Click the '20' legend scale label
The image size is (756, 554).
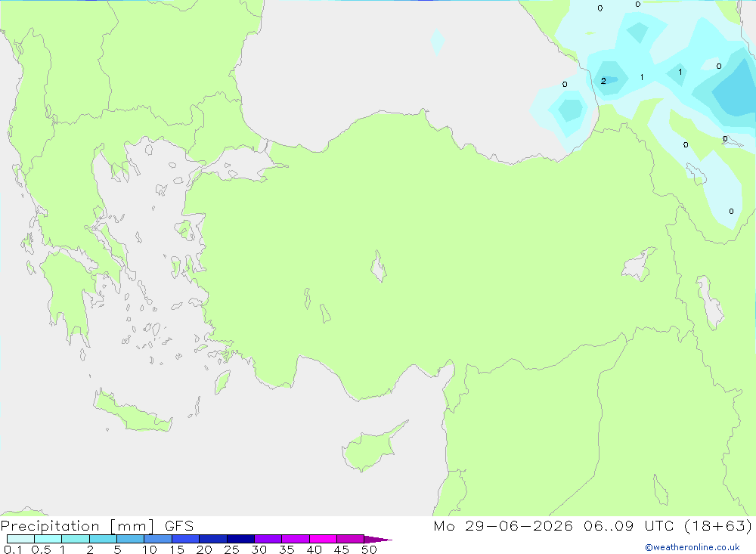(x=204, y=549)
